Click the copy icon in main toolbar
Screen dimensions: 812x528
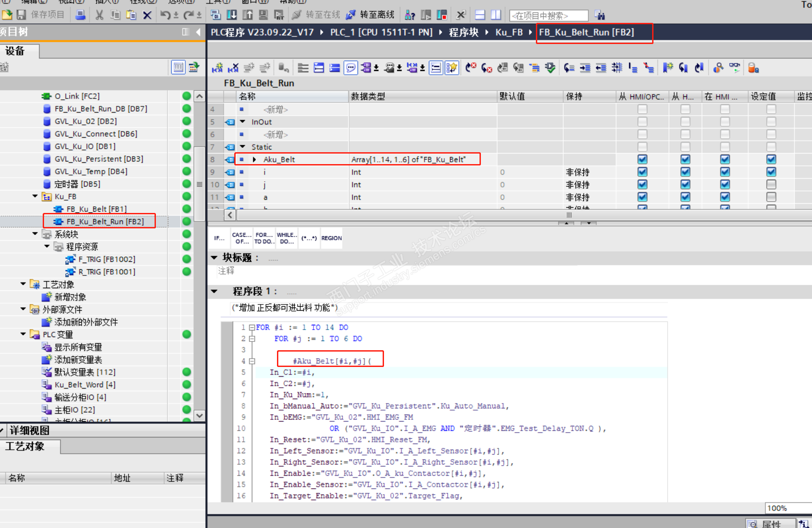(115, 15)
